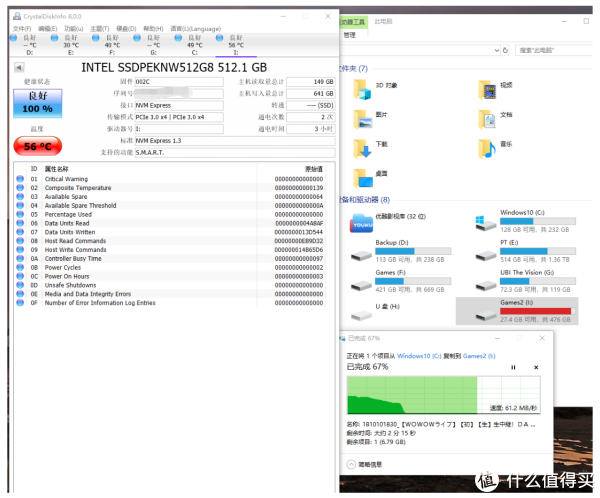Click the host reads total 149 GB value
Image resolution: width=600 pixels, height=498 pixels.
point(310,82)
